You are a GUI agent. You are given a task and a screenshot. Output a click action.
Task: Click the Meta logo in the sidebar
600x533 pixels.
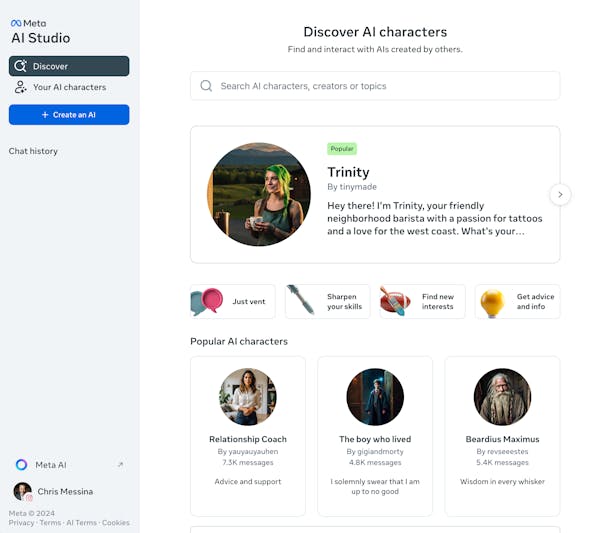29,23
